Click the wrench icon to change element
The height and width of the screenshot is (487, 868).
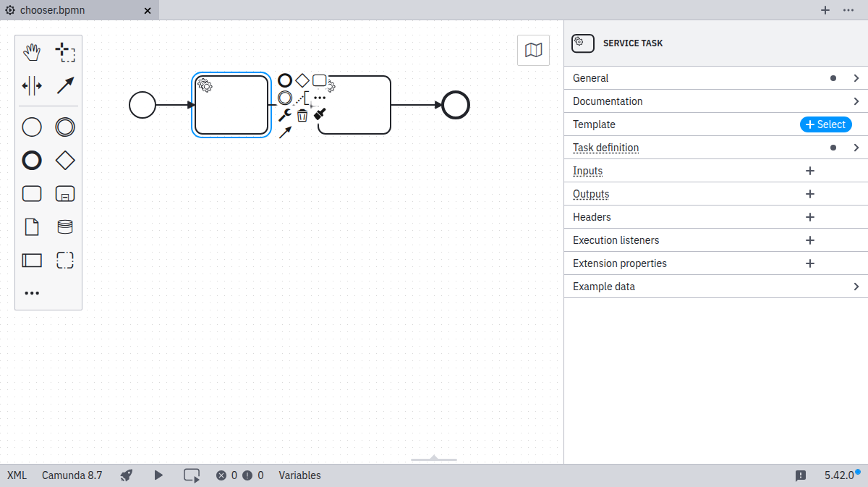click(x=285, y=115)
